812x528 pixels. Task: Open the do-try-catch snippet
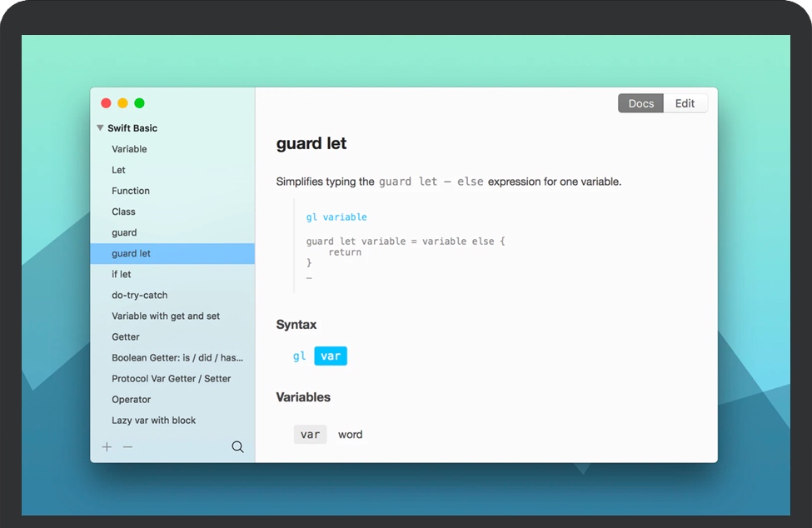139,295
